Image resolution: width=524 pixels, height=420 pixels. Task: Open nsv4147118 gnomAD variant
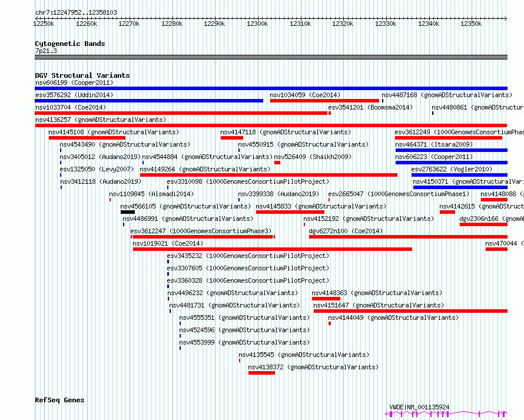pyautogui.click(x=286, y=132)
